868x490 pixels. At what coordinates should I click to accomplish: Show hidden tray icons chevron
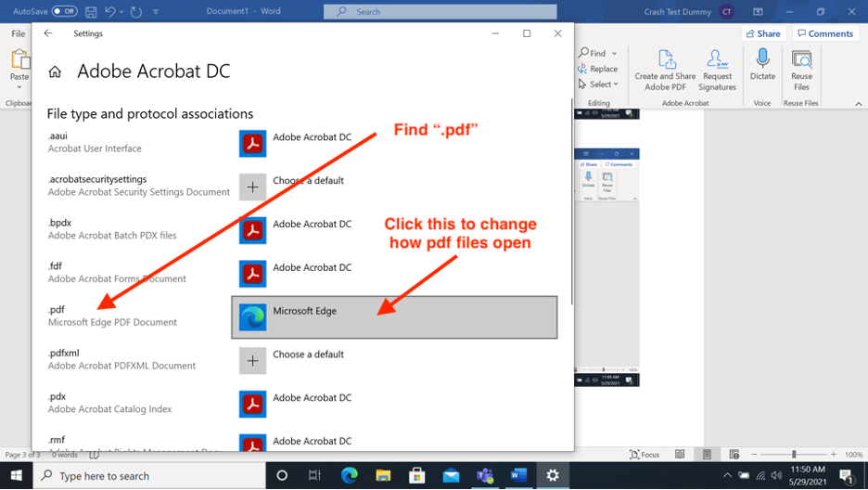(x=727, y=475)
